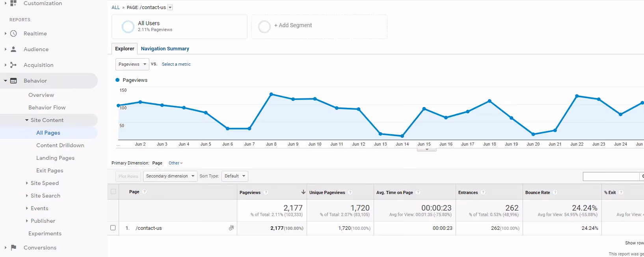Open the Other primary dimension dropdown
Image resolution: width=644 pixels, height=257 pixels.
tap(176, 163)
